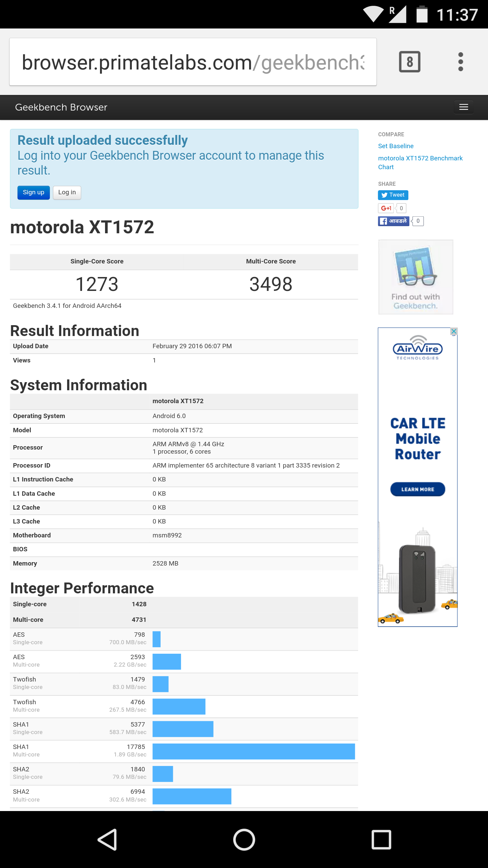This screenshot has width=488, height=868.
Task: Click the Geekbench Browser title
Action: tap(61, 107)
